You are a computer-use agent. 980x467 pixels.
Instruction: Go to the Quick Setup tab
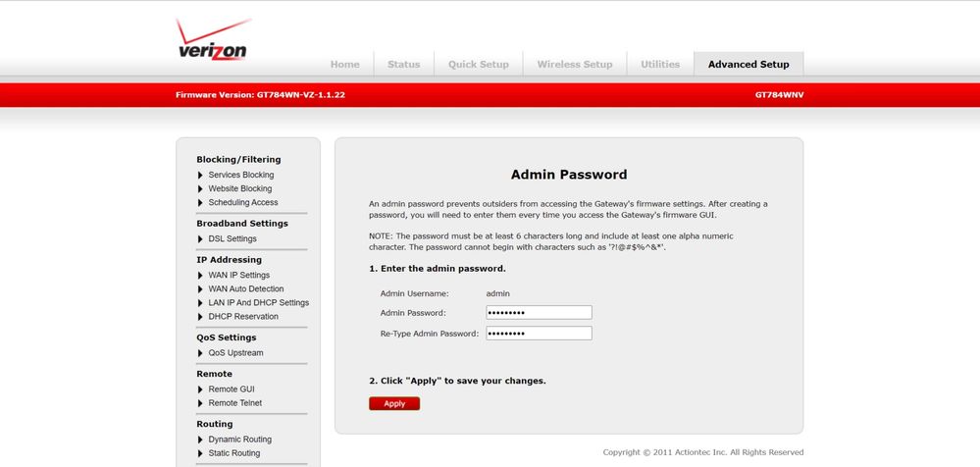[479, 65]
